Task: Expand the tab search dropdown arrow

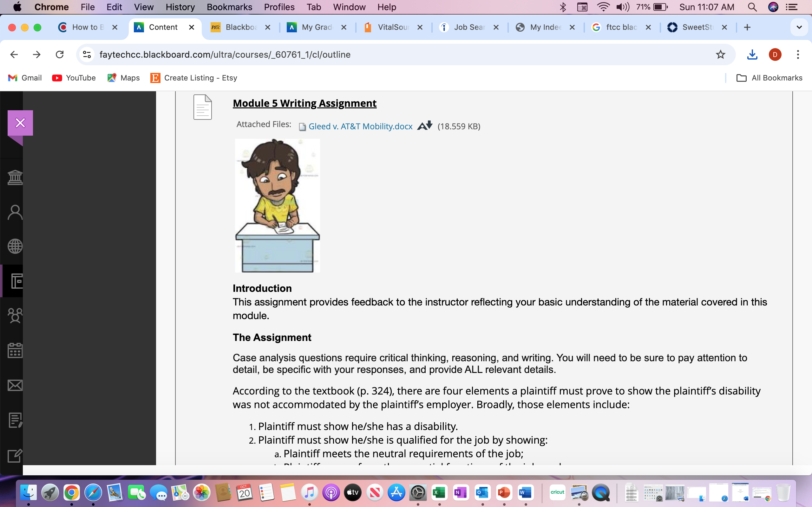Action: click(799, 27)
